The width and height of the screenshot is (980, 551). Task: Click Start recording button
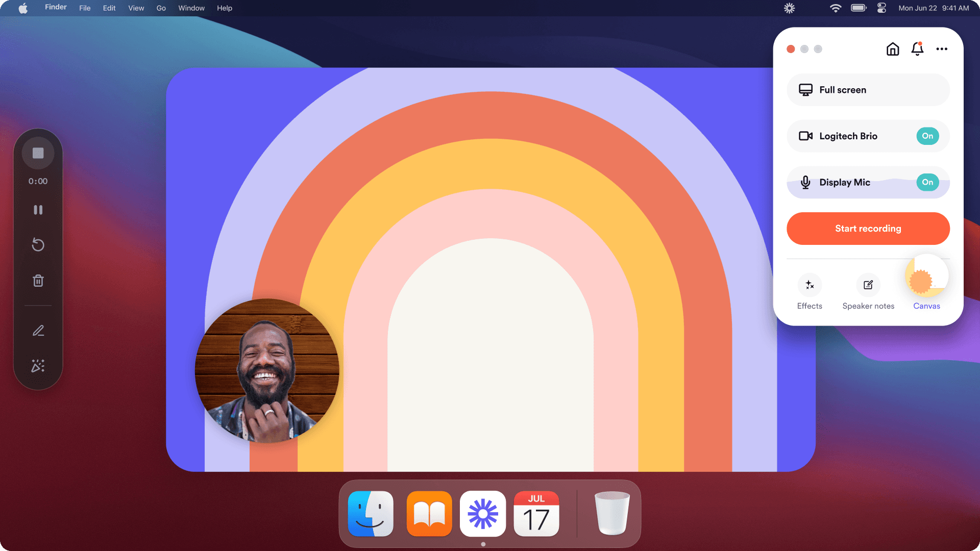(x=868, y=229)
